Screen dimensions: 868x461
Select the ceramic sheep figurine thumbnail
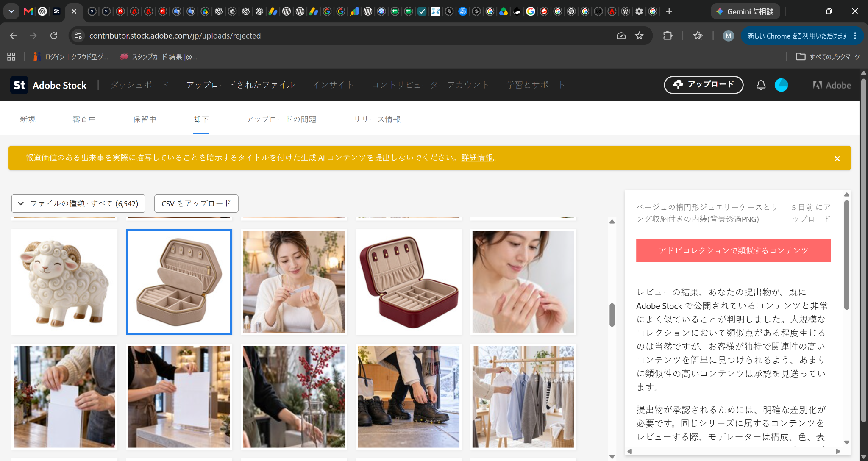pyautogui.click(x=64, y=282)
